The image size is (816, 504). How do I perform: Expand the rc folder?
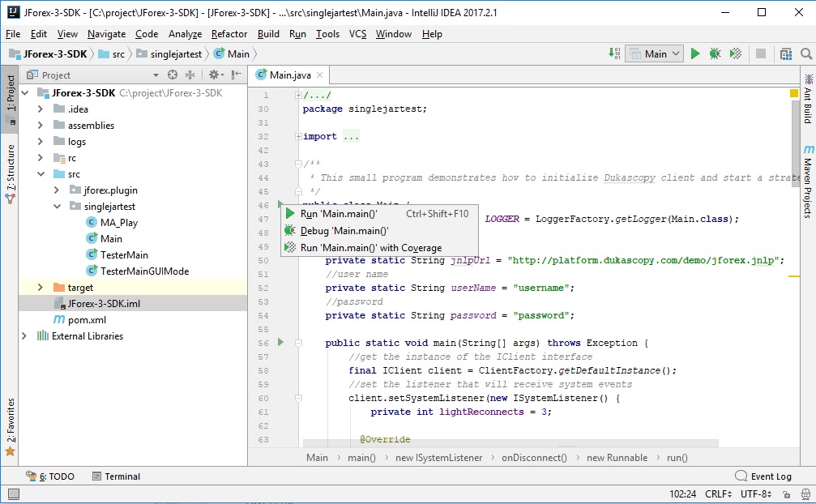(x=40, y=157)
